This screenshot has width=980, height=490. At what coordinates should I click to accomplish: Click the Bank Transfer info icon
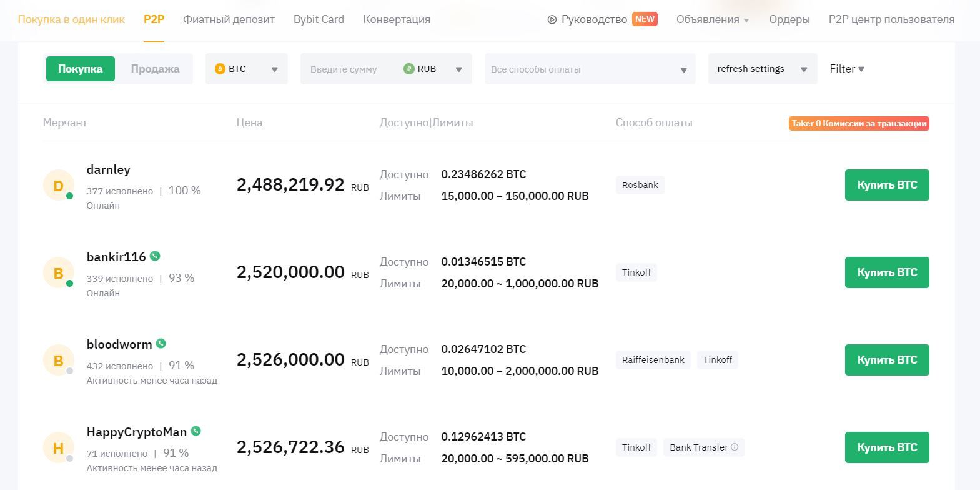pos(735,447)
